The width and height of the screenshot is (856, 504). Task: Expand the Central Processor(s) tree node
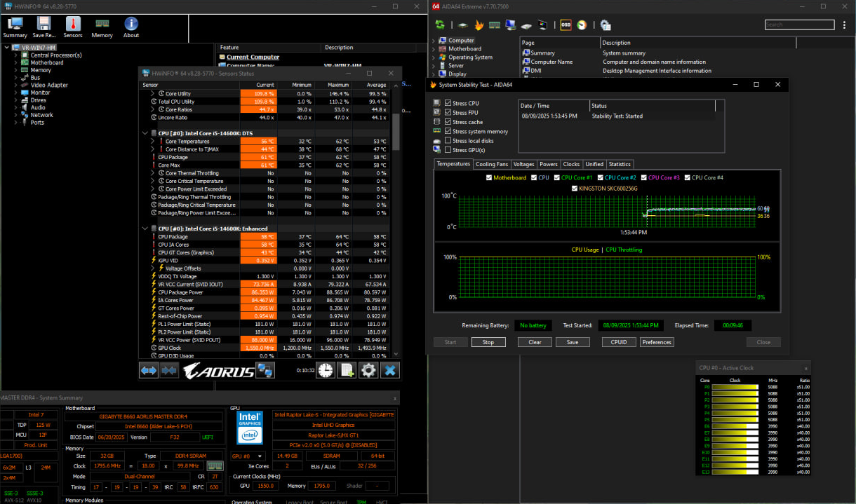click(15, 55)
